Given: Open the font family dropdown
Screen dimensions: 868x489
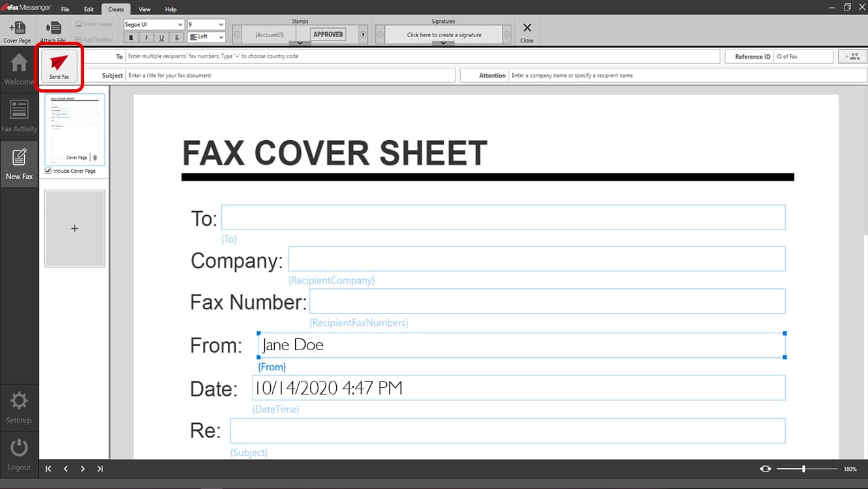Looking at the screenshot, I should (x=153, y=23).
